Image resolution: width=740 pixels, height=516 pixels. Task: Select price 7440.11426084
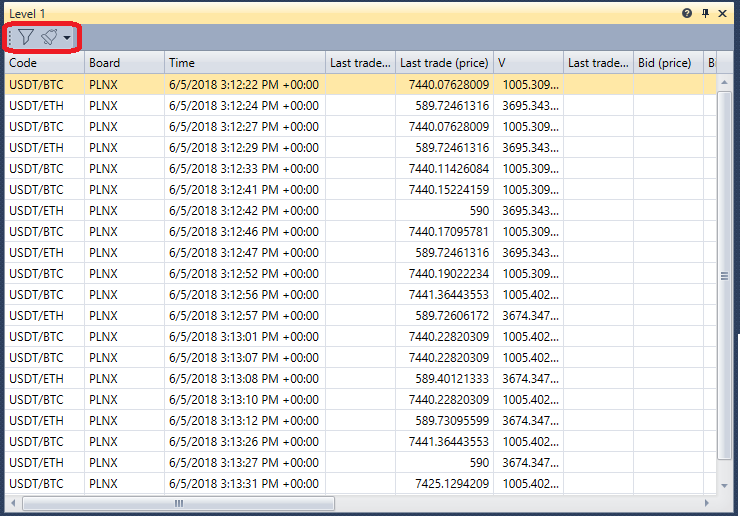click(x=449, y=169)
